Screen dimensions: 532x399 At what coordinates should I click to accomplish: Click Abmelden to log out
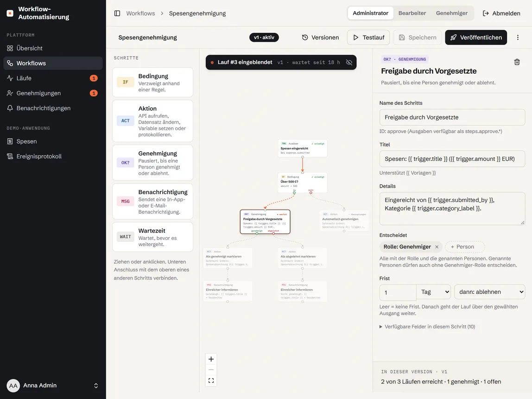point(501,13)
